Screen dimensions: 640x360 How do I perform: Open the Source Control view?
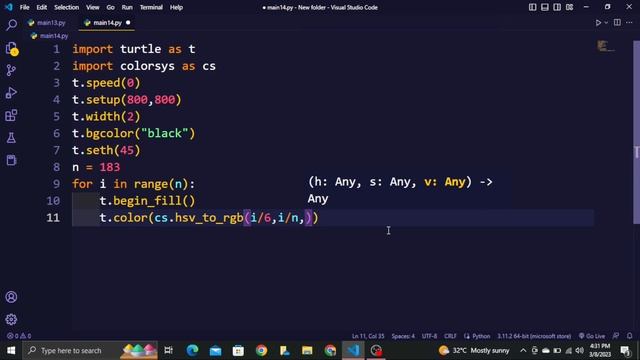point(11,71)
